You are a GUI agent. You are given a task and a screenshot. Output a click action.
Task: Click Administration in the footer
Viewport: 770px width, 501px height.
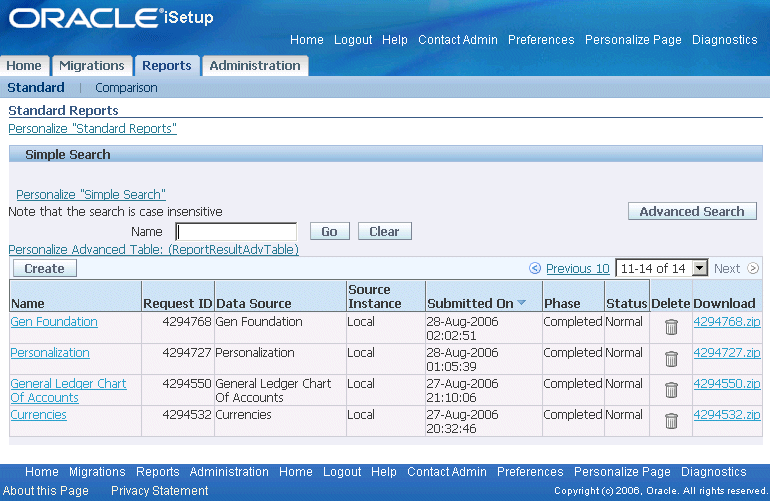click(x=229, y=472)
